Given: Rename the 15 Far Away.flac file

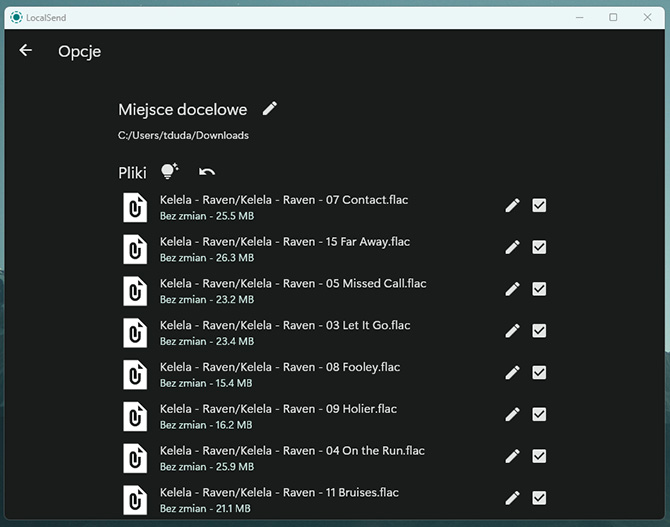Looking at the screenshot, I should (512, 247).
